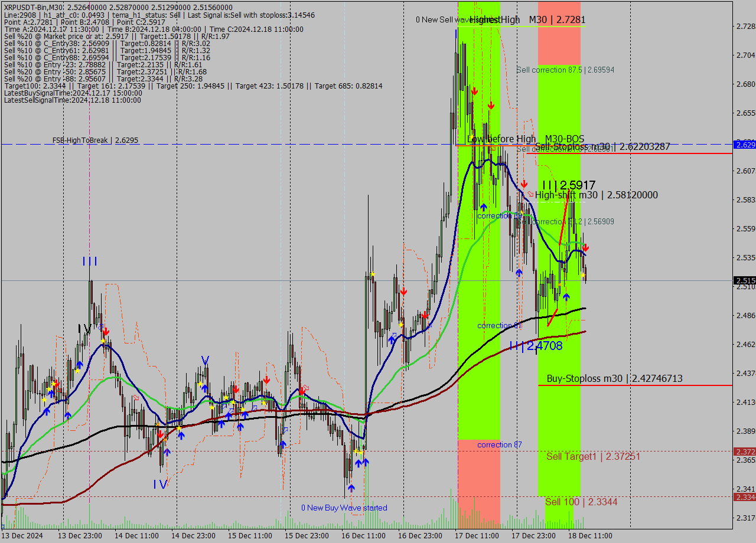Click the 'Buy-Stoploss m30 | 2.42746713' label
This screenshot has height=543, width=756.
(x=615, y=378)
